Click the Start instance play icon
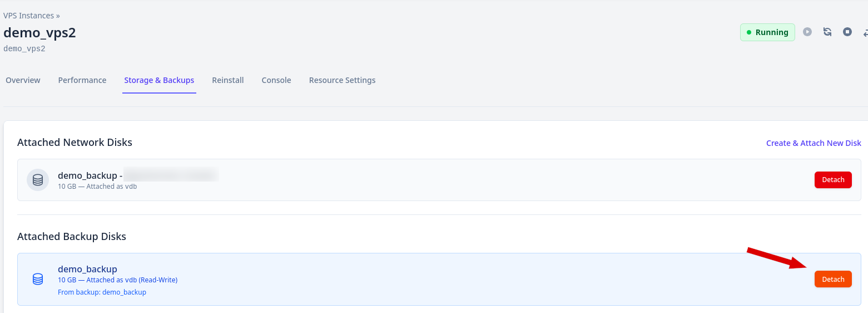The width and height of the screenshot is (868, 313). (x=807, y=32)
